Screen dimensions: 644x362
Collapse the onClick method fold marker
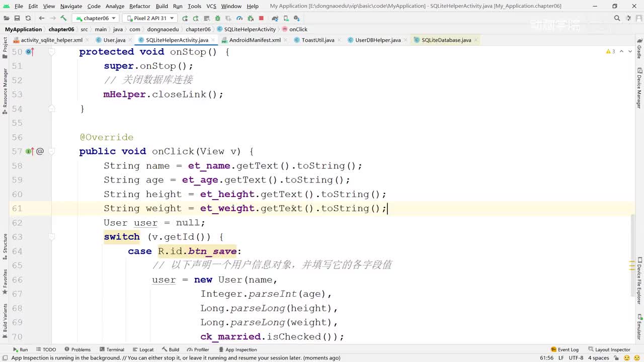[x=51, y=151]
